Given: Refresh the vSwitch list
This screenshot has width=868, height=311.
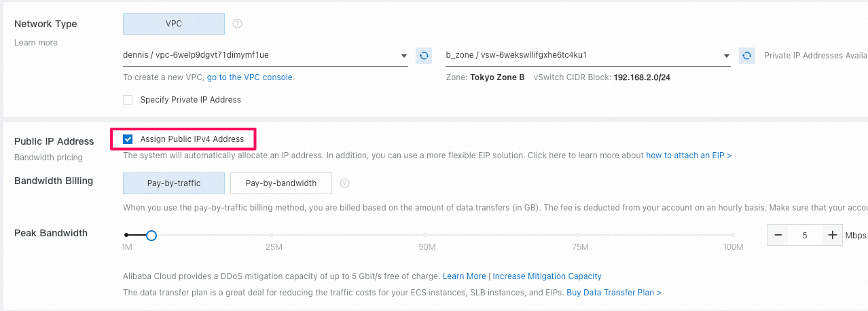Looking at the screenshot, I should [x=747, y=55].
